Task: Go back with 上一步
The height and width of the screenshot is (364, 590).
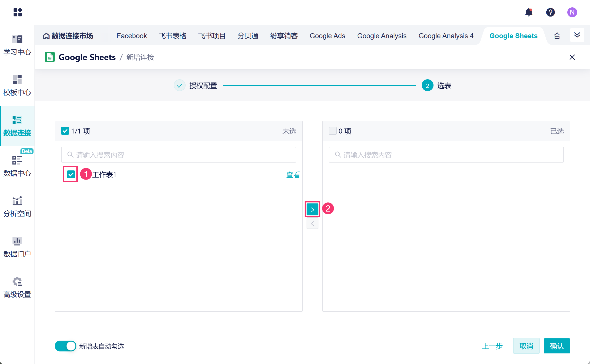Action: pos(492,346)
